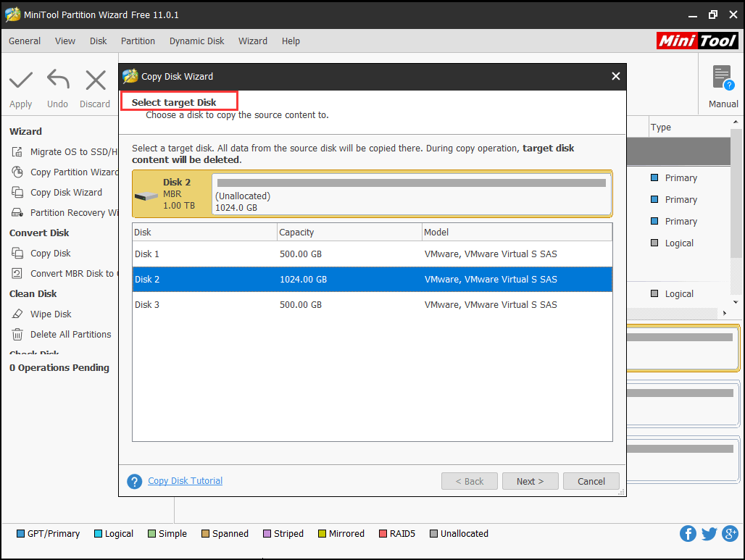Click the Discard X icon

click(95, 80)
